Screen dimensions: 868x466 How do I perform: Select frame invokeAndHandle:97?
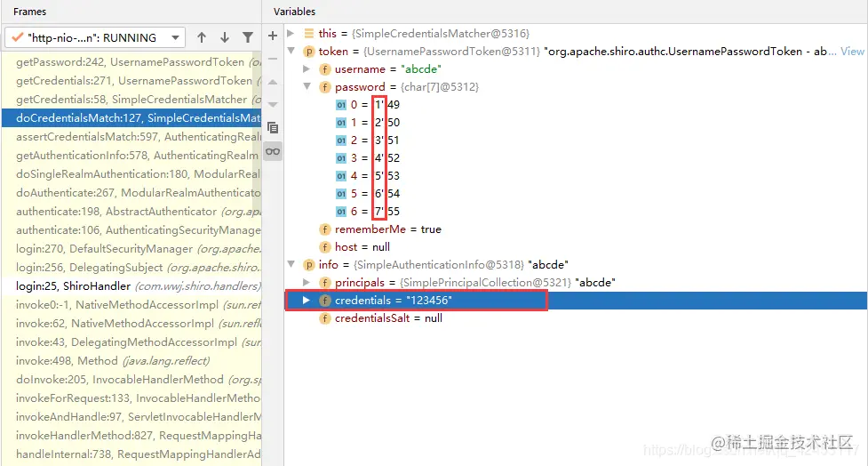coord(131,417)
